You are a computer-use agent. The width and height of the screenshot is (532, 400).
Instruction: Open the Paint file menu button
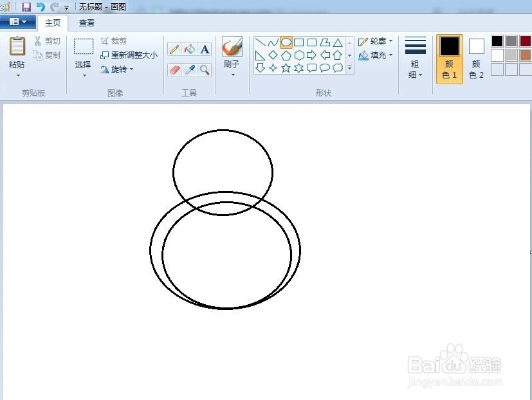point(17,22)
